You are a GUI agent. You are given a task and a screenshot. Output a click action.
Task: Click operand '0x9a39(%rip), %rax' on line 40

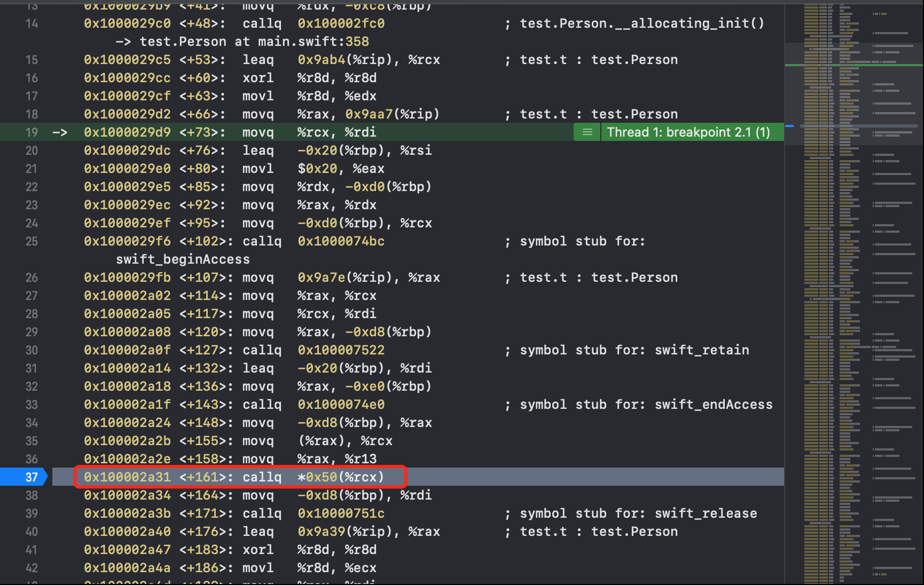[369, 532]
